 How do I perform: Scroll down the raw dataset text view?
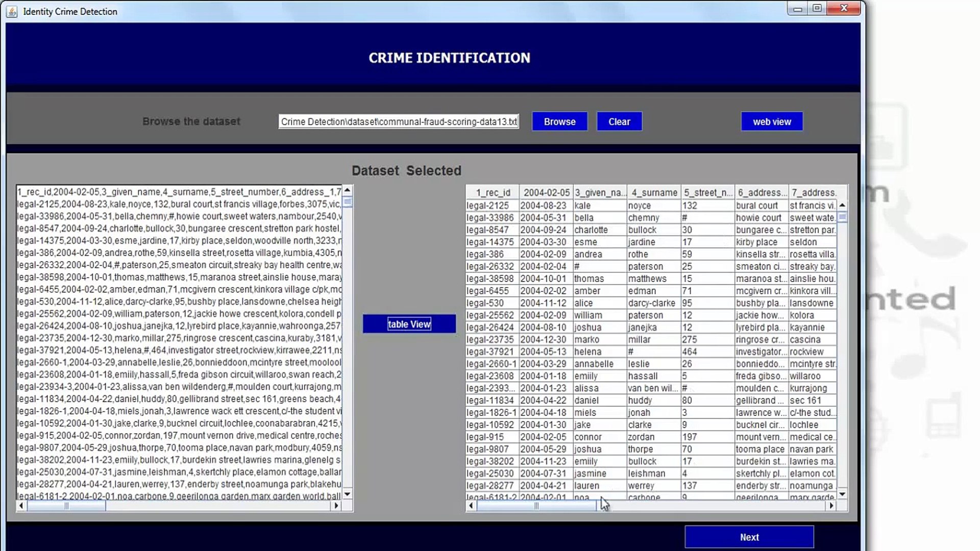pos(346,497)
